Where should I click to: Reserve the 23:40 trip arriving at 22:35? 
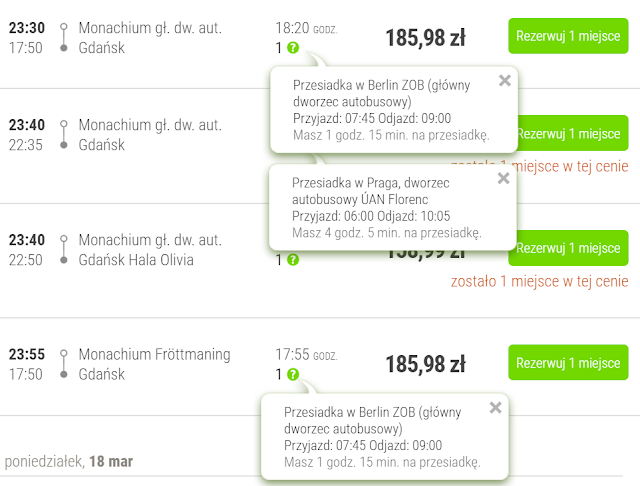coord(568,133)
